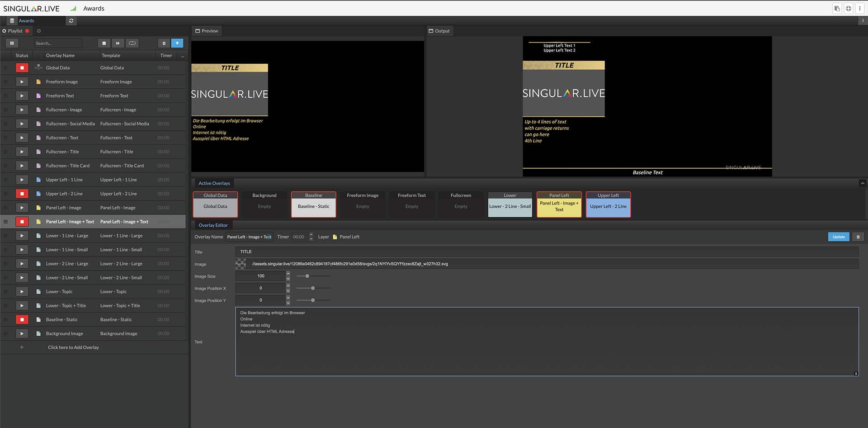868x428 pixels.
Task: Open the help lifebuoy icon in header
Action: point(848,9)
